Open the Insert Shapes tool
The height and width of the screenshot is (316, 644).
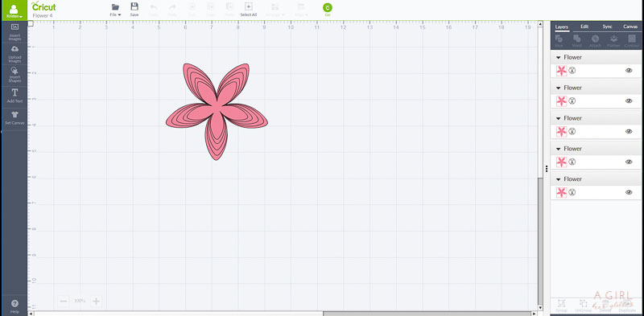click(x=14, y=75)
